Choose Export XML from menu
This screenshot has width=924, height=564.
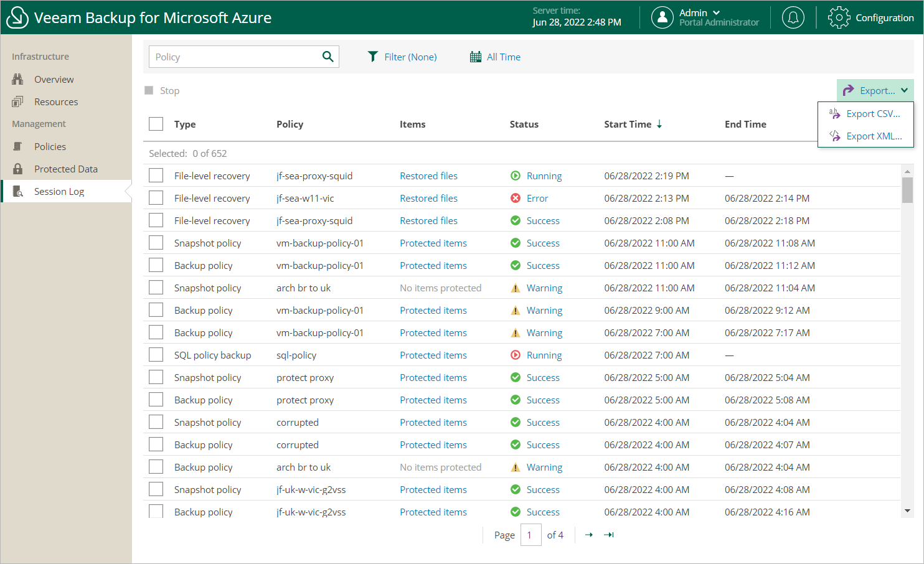point(873,136)
